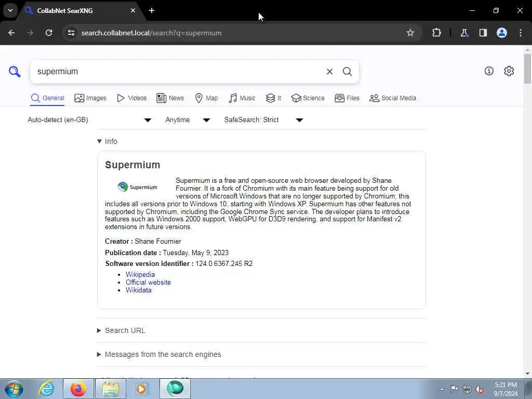
Task: Switch to the It tab
Action: pos(273,98)
